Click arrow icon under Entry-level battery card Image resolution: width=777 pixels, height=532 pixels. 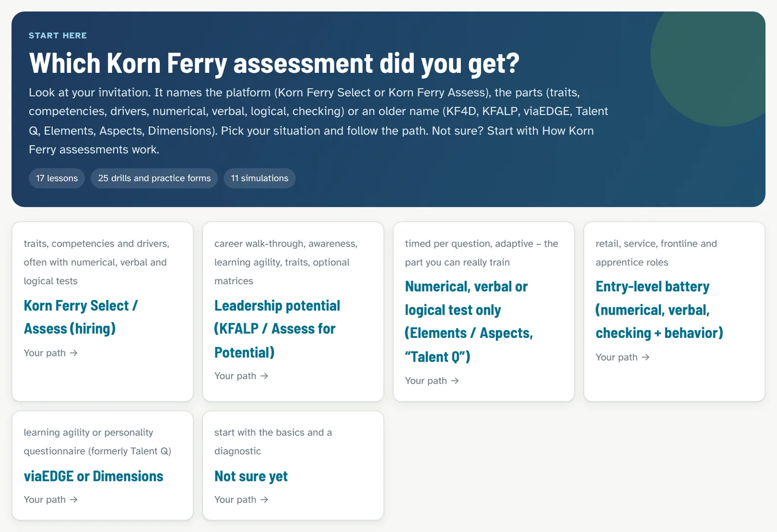[x=646, y=357]
